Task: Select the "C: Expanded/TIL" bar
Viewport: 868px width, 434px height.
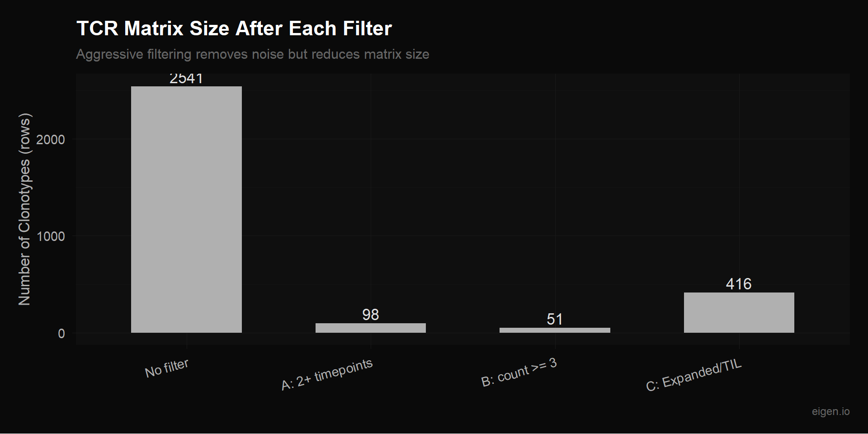Action: tap(739, 312)
